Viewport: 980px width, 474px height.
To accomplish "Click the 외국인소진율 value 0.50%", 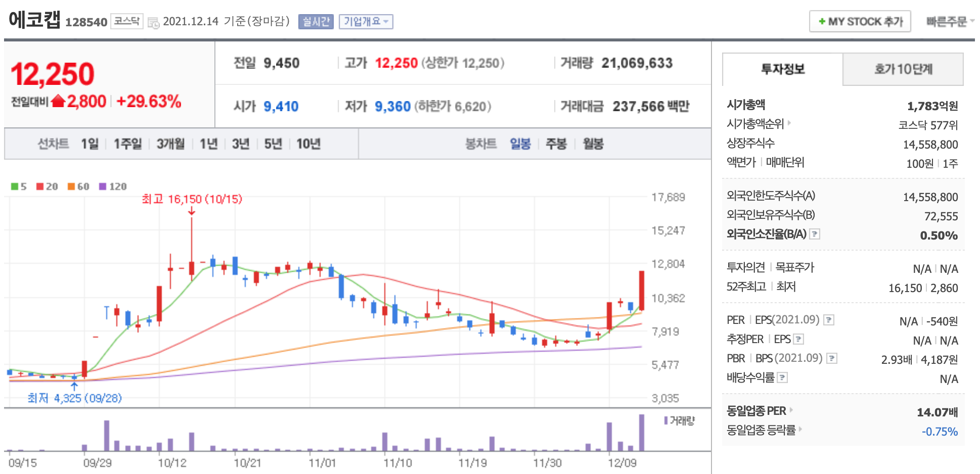I will coord(939,235).
